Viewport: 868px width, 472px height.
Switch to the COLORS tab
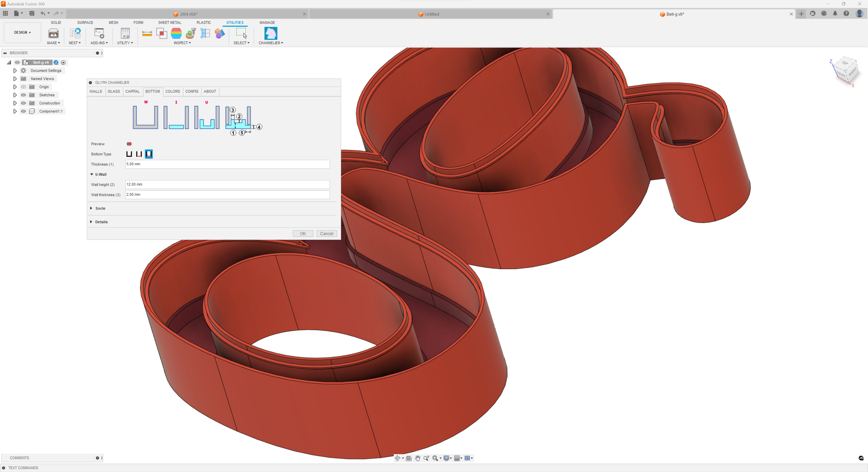[x=172, y=91]
